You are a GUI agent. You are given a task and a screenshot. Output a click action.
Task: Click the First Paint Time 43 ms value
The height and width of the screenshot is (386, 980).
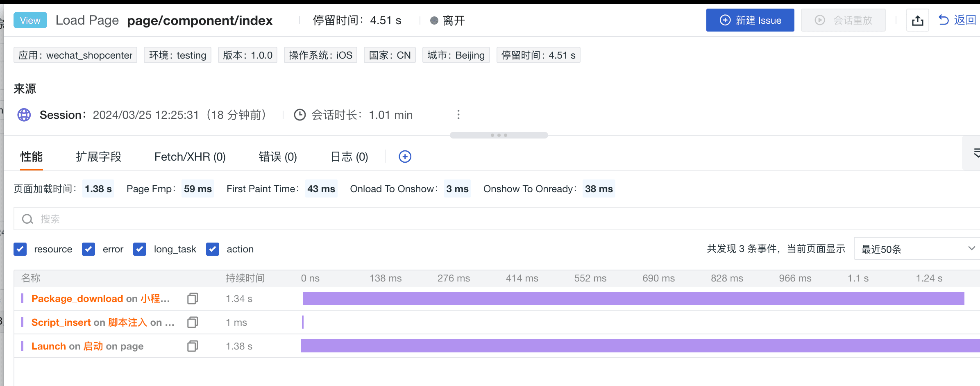tap(321, 189)
